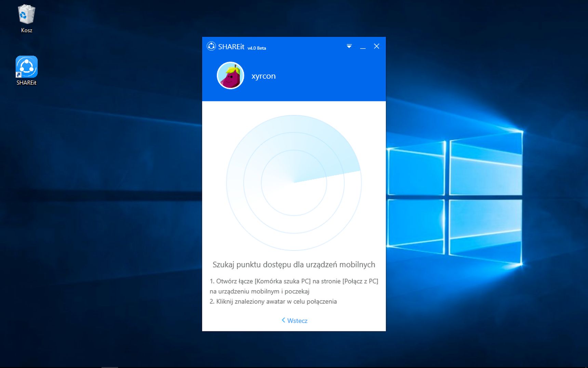Click instruction line '1. Otwórz łącze [Komórka szuka PC]'
Image resolution: width=588 pixels, height=368 pixels.
[260, 281]
